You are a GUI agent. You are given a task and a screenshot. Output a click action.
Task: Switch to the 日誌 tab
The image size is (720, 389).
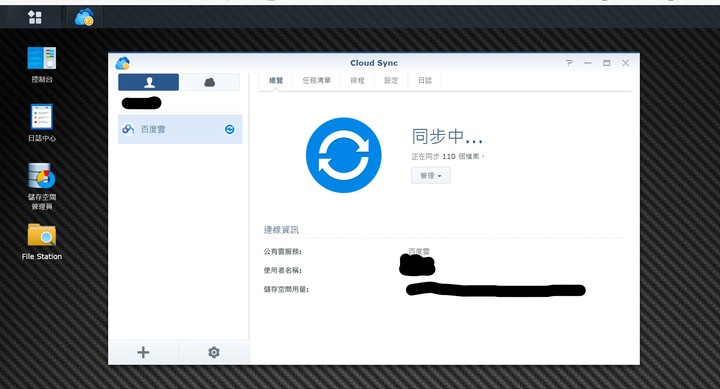pyautogui.click(x=425, y=80)
